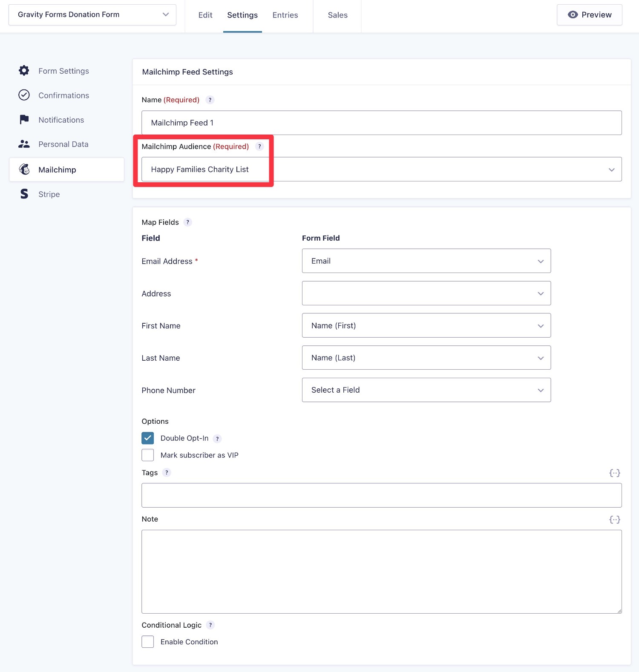Open the Address form field dropdown
This screenshot has width=639, height=672.
pos(426,293)
